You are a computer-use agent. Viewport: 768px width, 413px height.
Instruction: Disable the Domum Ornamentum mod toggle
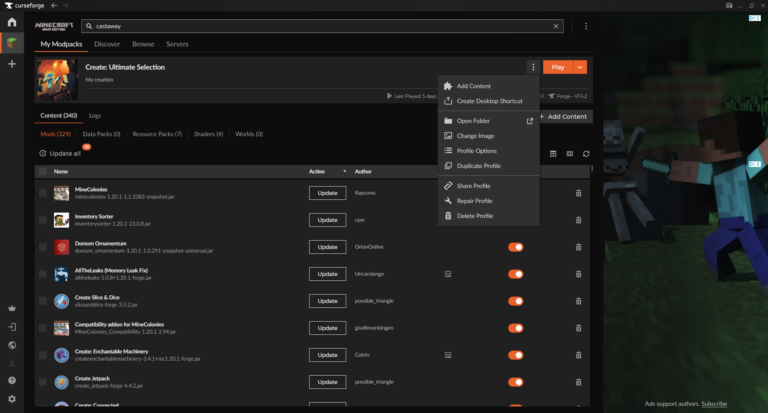pyautogui.click(x=516, y=246)
